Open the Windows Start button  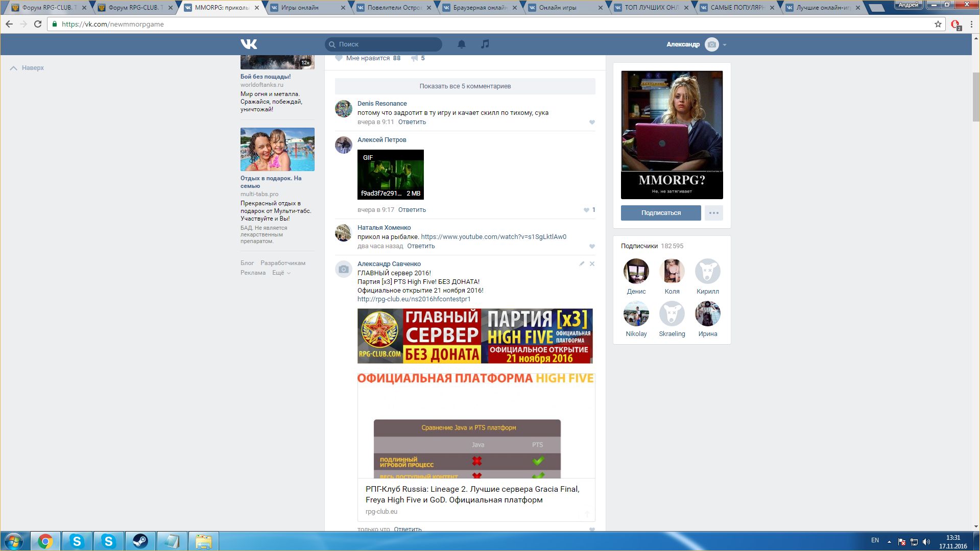click(14, 541)
